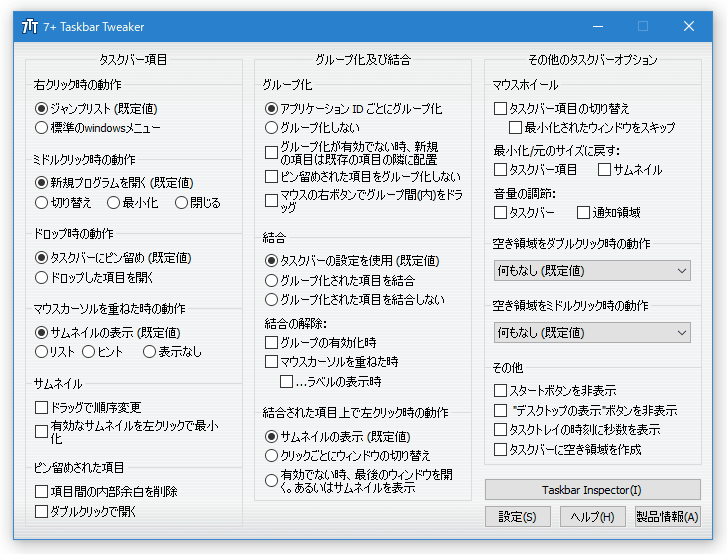Image resolution: width=727 pixels, height=554 pixels.
Task: Tick 有効なサムネイルを左クリックで最小化 checkbox
Action: point(41,432)
